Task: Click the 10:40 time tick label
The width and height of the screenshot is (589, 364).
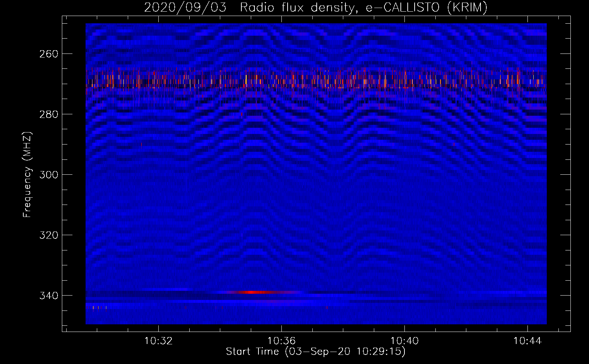Action: point(404,341)
